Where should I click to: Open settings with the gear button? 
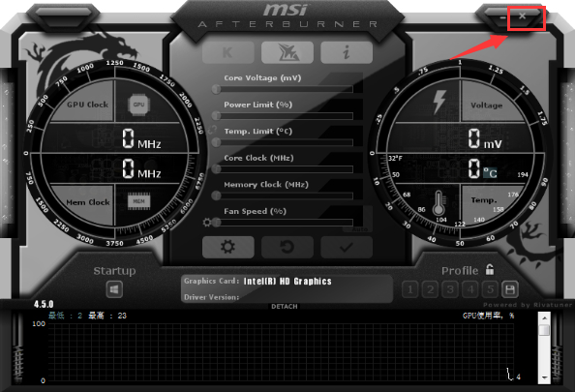[x=228, y=247]
